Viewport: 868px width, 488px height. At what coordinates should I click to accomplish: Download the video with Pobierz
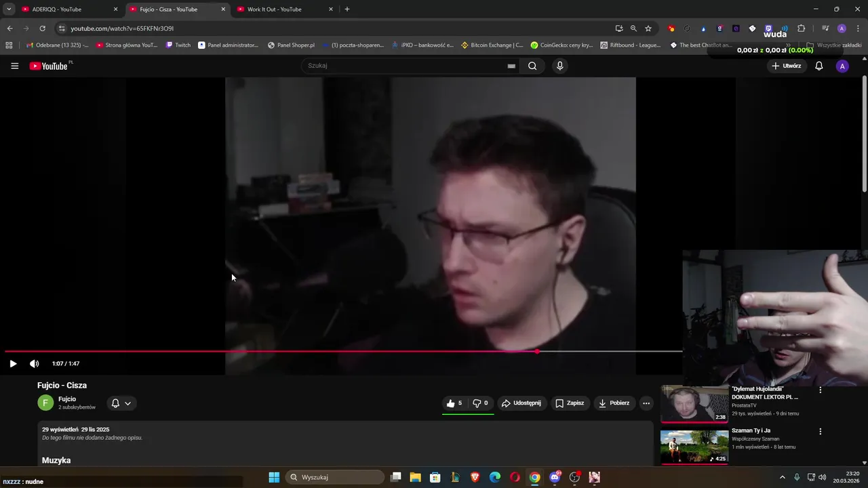614,403
